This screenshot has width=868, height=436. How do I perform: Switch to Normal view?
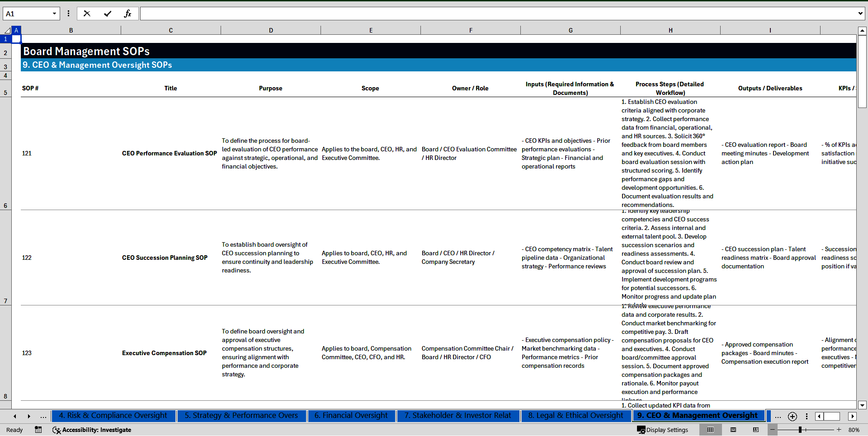point(710,430)
